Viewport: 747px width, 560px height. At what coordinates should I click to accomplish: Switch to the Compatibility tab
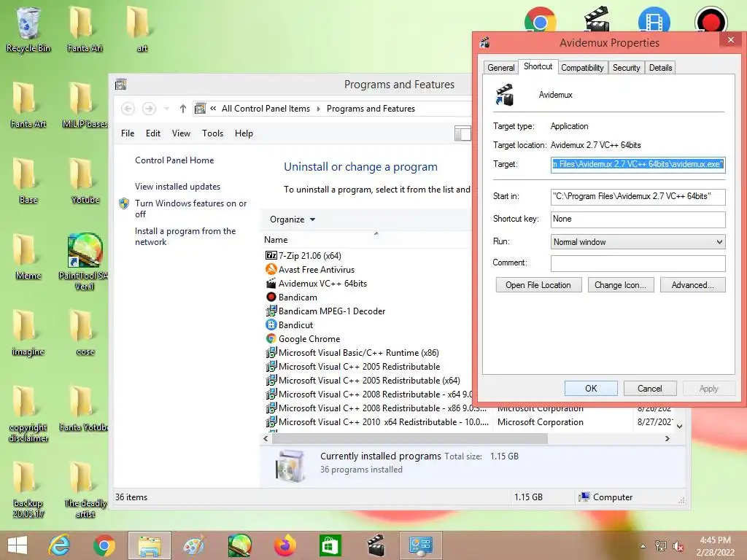[x=582, y=68]
